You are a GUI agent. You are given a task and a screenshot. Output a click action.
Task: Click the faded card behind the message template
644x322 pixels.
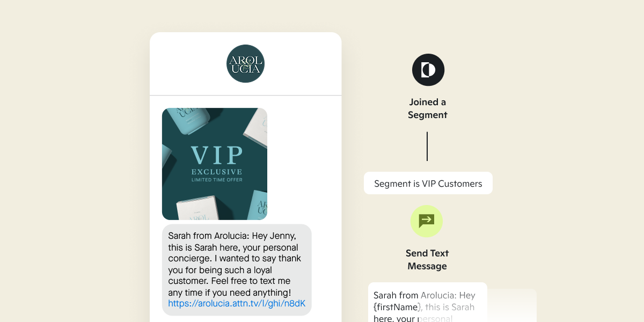click(x=512, y=305)
